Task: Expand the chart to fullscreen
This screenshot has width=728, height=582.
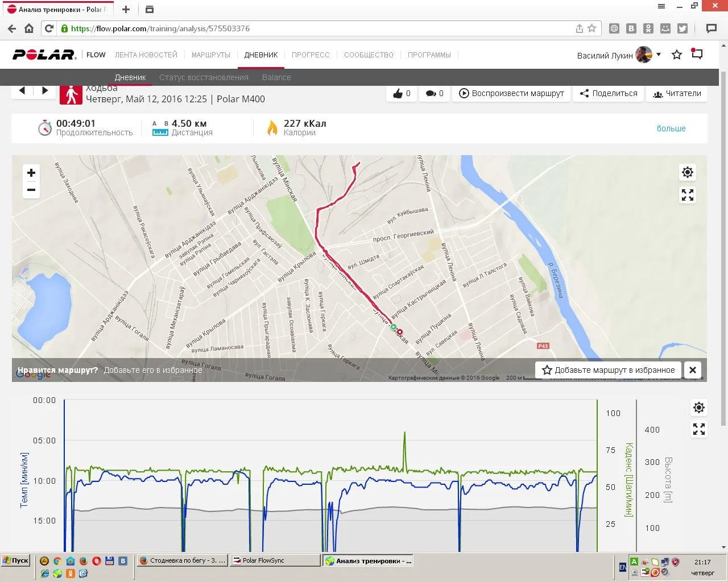Action: 699,429
